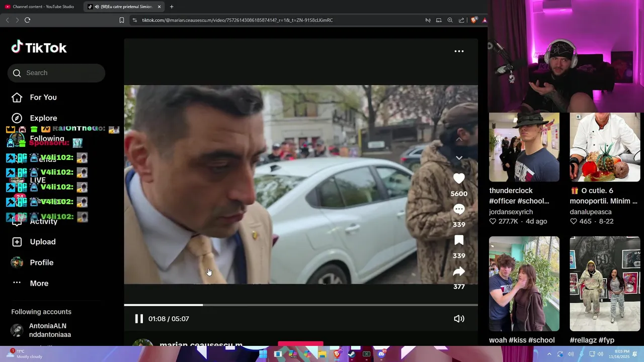Image resolution: width=644 pixels, height=362 pixels.
Task: Open the thunderclock #officer #school... caption
Action: click(519, 196)
